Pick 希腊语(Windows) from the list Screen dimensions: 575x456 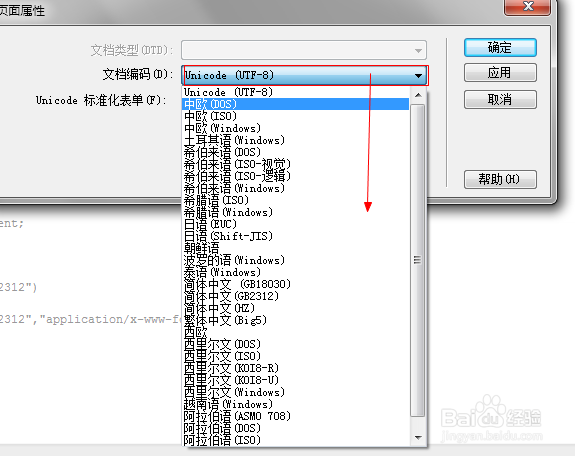296,212
